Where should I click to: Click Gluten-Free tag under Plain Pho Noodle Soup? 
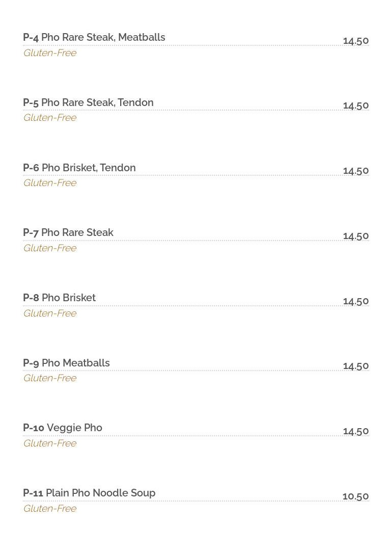50,509
